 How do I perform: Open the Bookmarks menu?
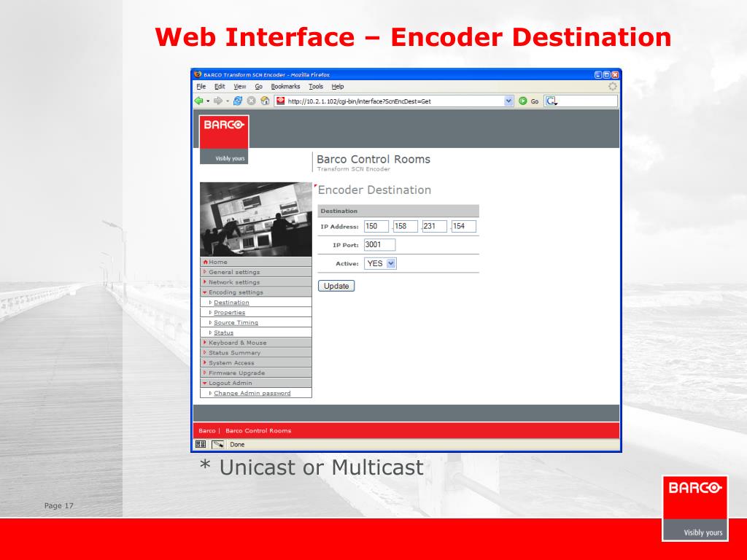pos(285,87)
